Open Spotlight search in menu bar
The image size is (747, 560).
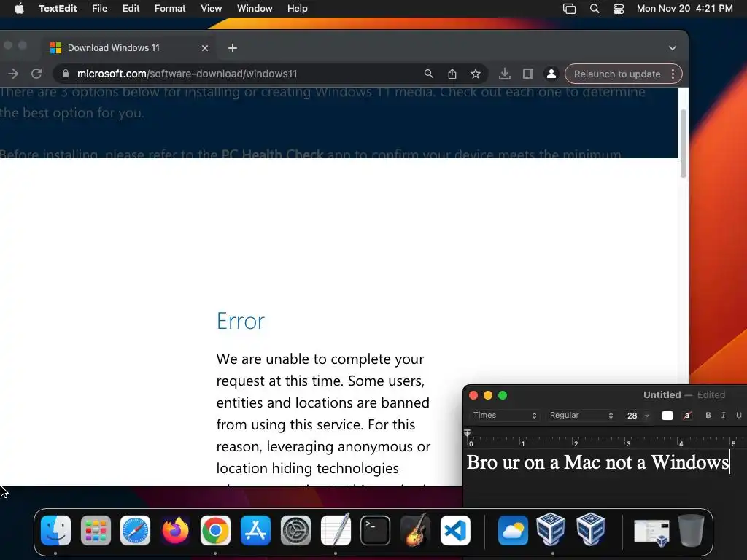tap(595, 9)
